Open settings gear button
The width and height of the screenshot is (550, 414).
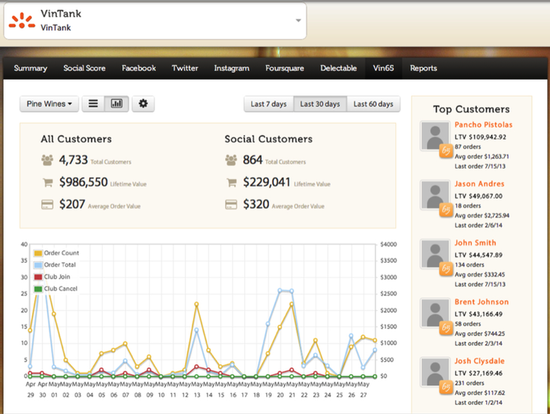[143, 104]
